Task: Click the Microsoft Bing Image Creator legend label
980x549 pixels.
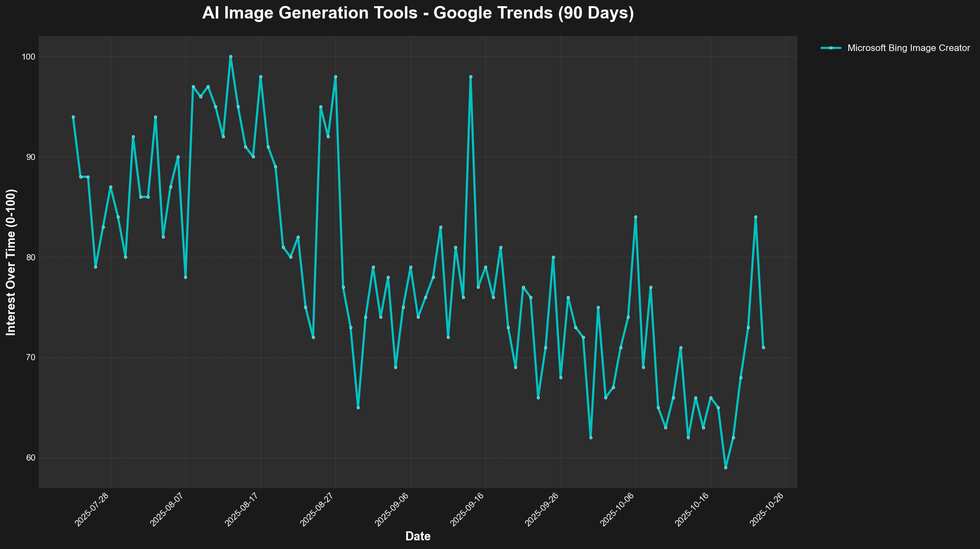Action: (x=908, y=48)
